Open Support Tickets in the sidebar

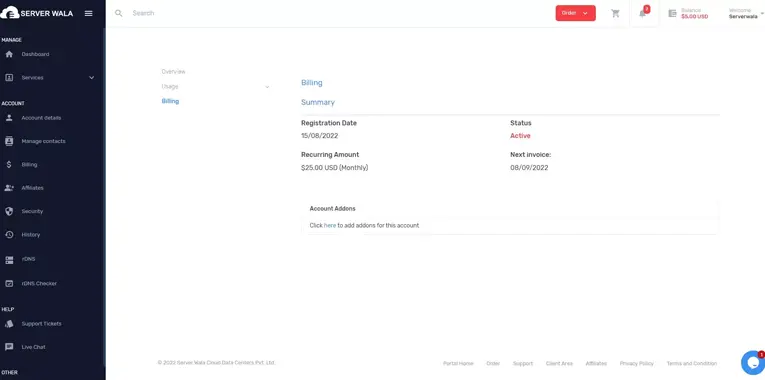[41, 323]
